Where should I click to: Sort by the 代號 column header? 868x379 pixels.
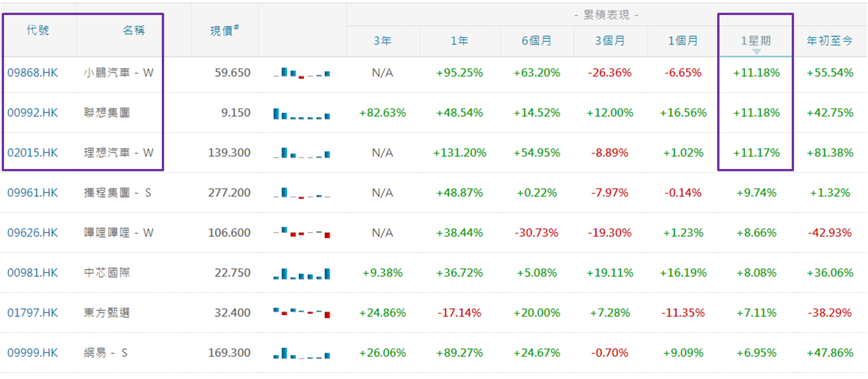[38, 31]
